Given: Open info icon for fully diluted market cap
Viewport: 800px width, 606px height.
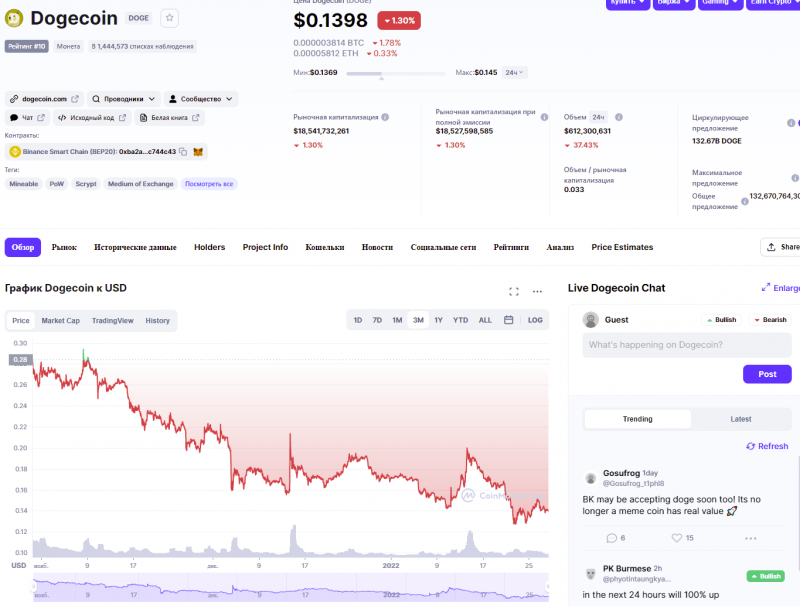Looking at the screenshot, I should pos(544,117).
